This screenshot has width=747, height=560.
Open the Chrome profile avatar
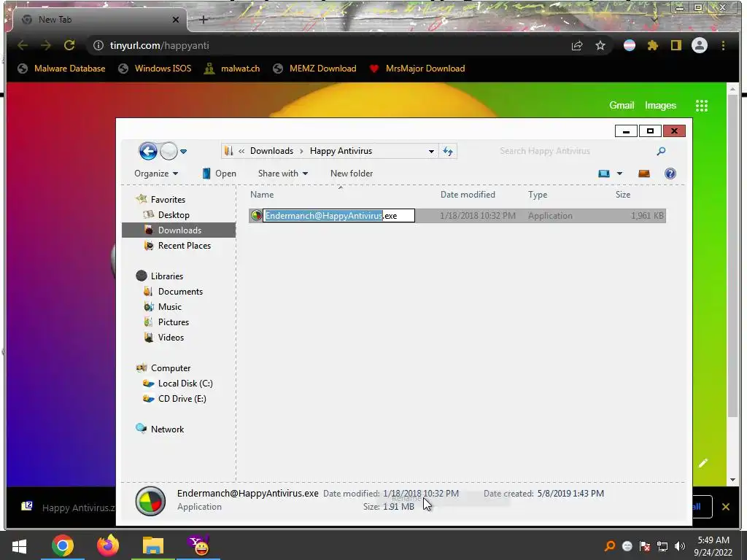click(700, 45)
